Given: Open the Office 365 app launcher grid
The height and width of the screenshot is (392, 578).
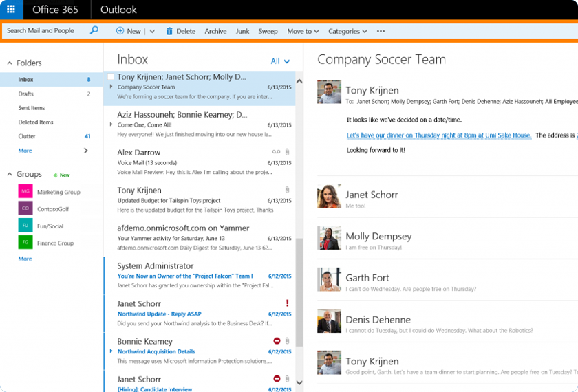Looking at the screenshot, I should click(11, 9).
